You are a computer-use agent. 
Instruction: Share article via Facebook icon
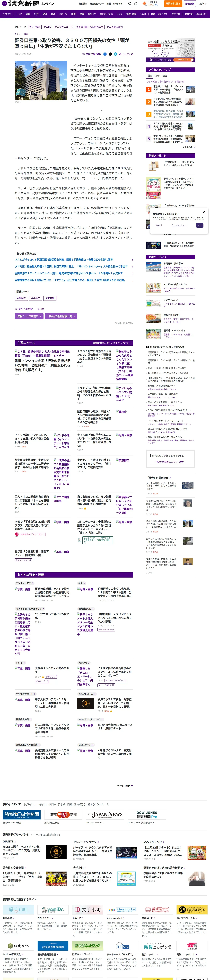(x=105, y=54)
